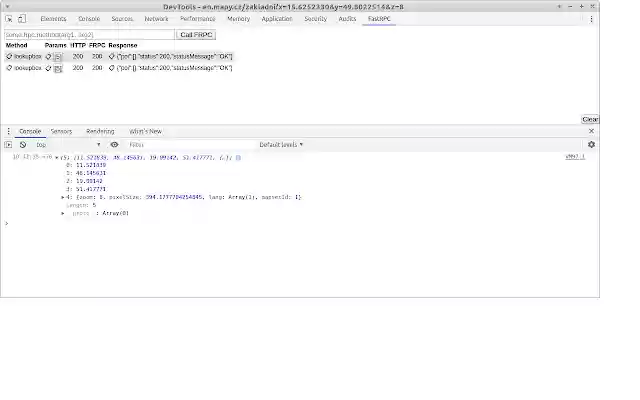The image size is (640, 400).
Task: Expand array item 4 object
Action: point(63,197)
